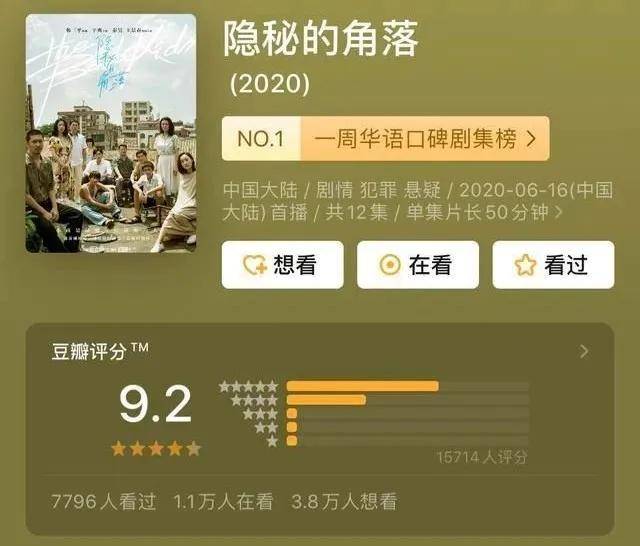Viewport: 640px width, 546px height.
Task: Open the NO.1 ranking badge
Action: tap(261, 139)
